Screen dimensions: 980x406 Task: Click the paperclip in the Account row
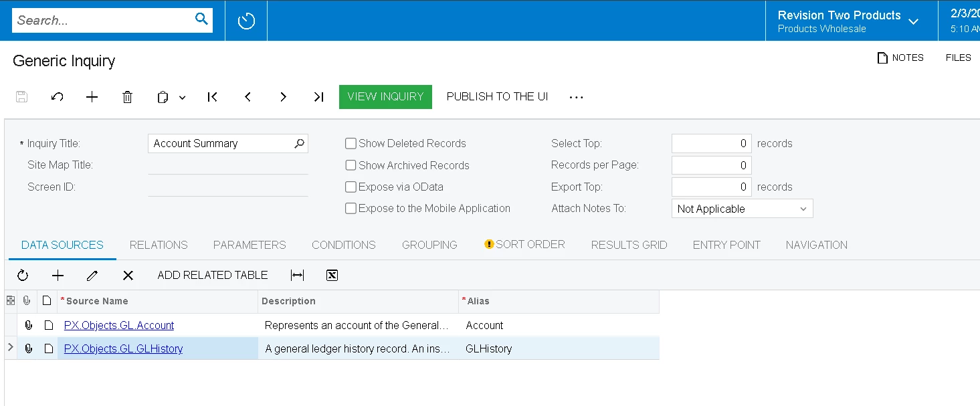pos(28,326)
